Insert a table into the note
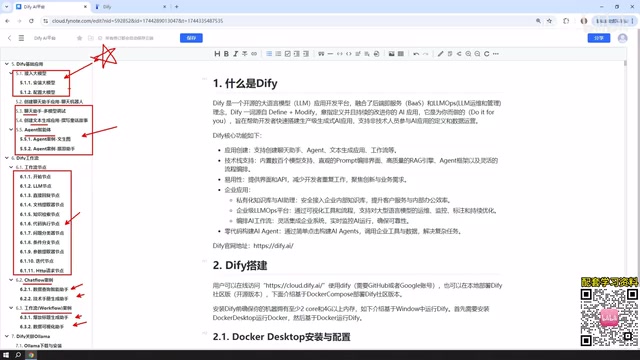Viewport: 640px width, 360px height. (x=401, y=54)
